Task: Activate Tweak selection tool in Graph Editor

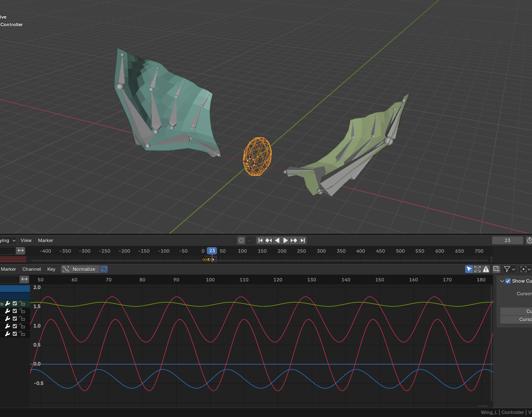Action: (x=469, y=269)
